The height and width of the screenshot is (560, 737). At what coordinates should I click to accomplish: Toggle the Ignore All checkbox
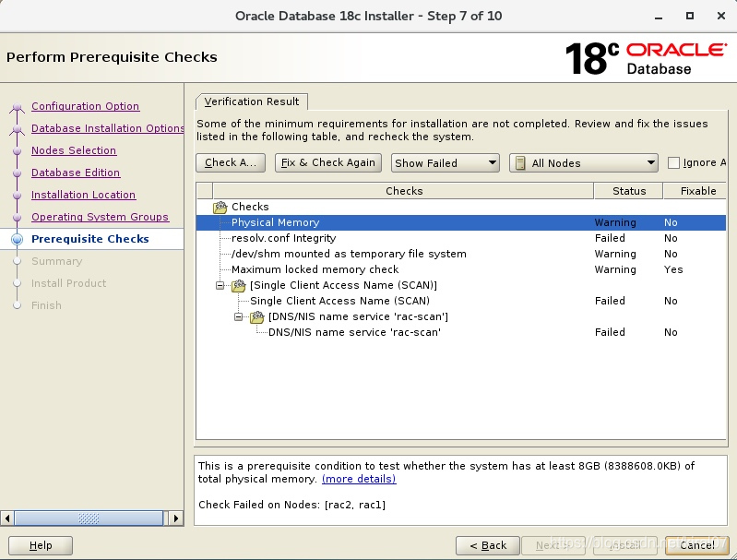673,162
